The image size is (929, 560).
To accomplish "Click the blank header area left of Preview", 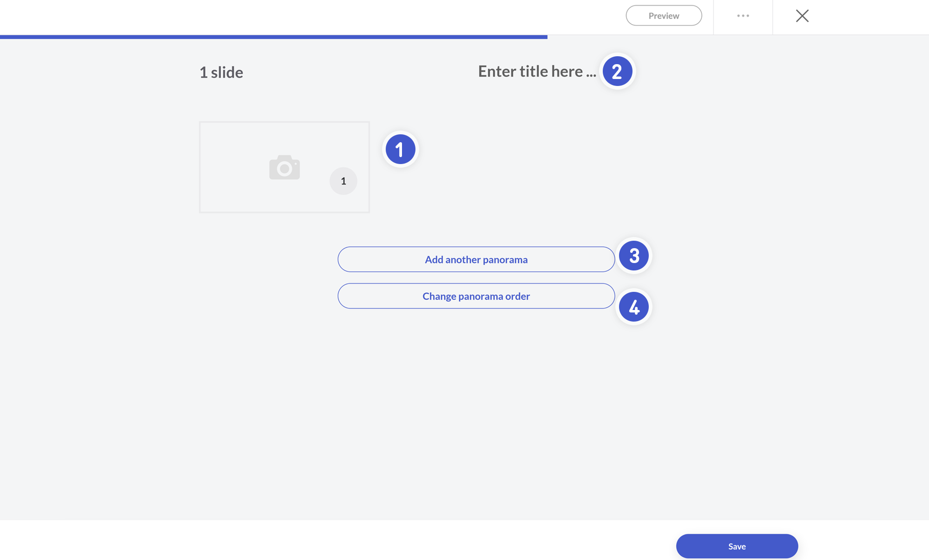I will coord(325,17).
